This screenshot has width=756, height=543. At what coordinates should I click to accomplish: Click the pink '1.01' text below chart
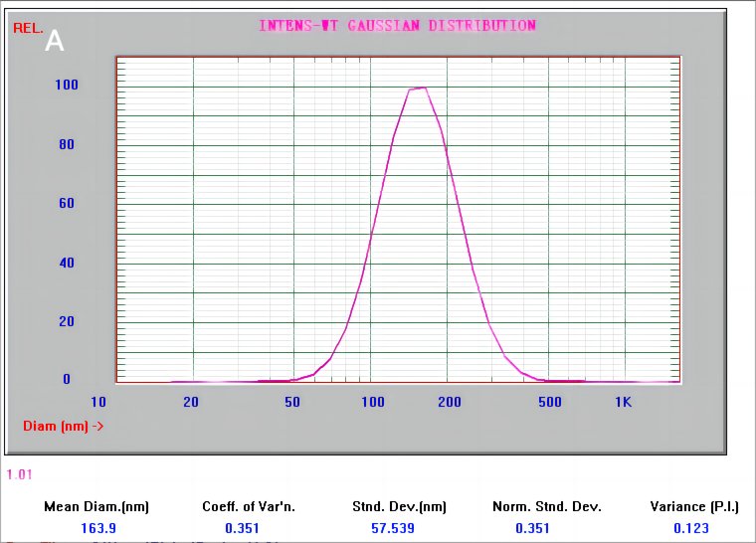(x=19, y=474)
